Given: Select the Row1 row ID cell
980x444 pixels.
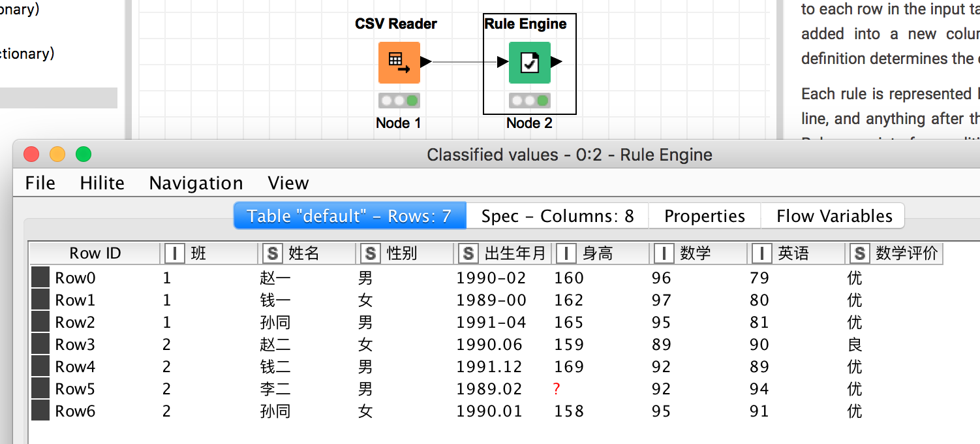Looking at the screenshot, I should (x=75, y=300).
